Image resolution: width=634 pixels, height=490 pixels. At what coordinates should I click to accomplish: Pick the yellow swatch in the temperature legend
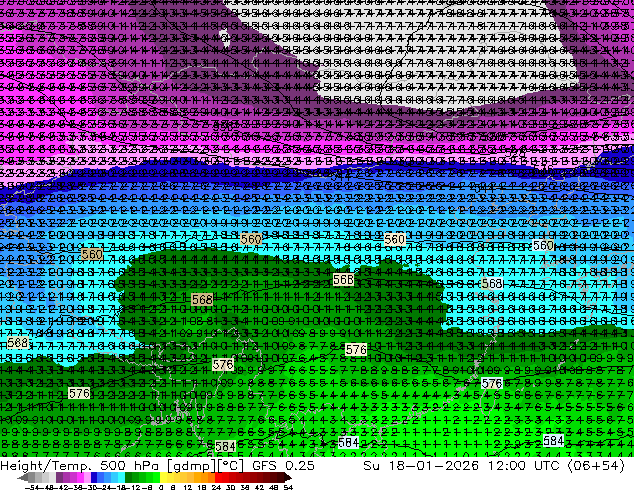click(x=163, y=477)
